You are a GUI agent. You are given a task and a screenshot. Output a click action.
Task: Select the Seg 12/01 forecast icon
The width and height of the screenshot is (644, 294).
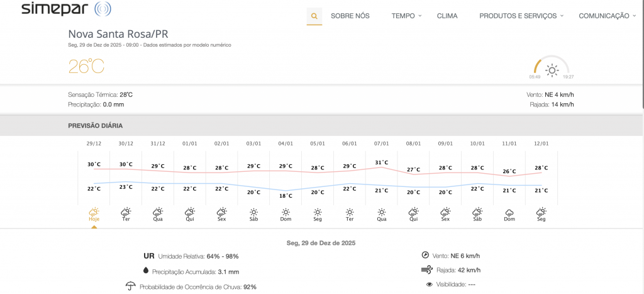coord(541,212)
